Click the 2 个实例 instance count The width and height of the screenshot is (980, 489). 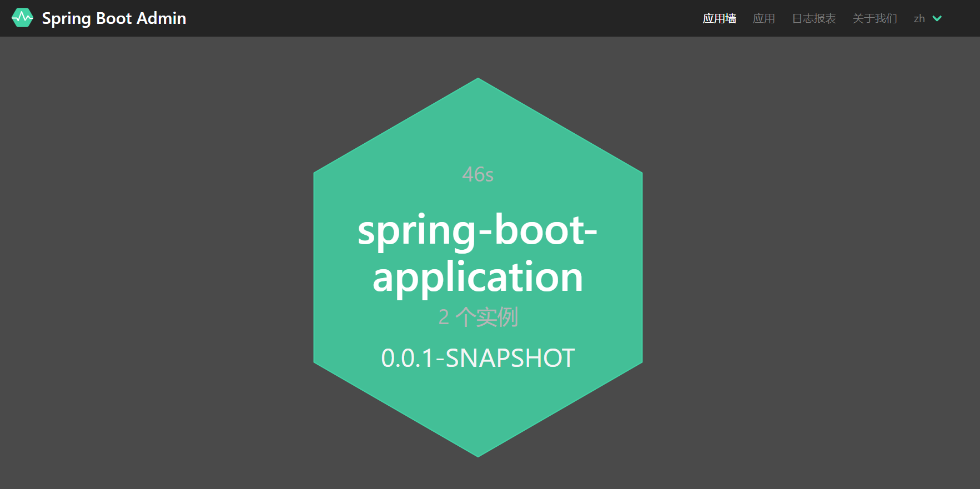[478, 317]
